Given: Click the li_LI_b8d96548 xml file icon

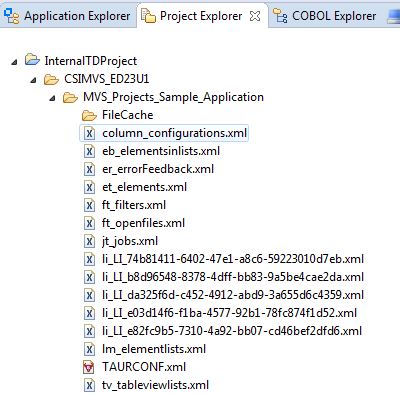Looking at the screenshot, I should [x=89, y=277].
